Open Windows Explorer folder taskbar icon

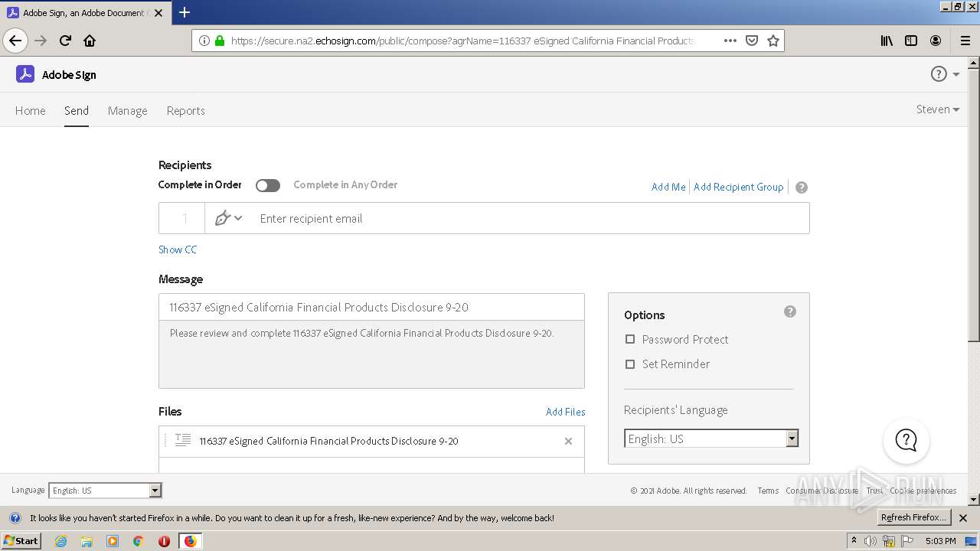(x=87, y=541)
